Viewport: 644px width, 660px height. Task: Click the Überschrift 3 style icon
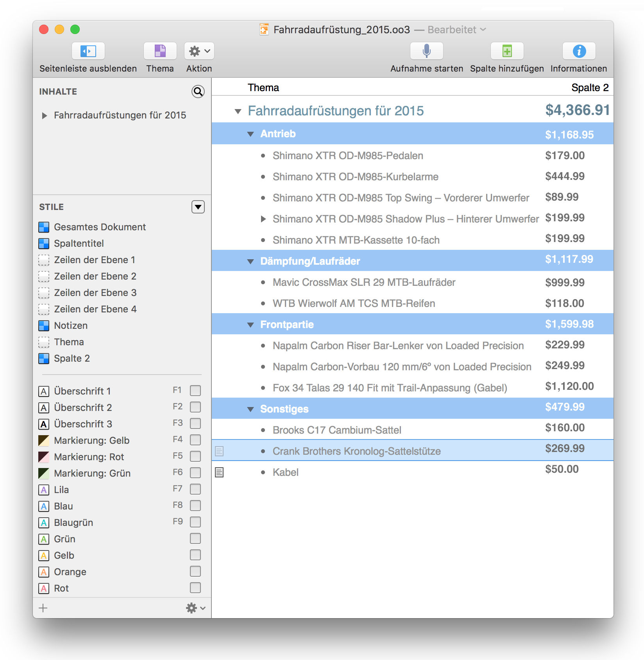tap(44, 424)
